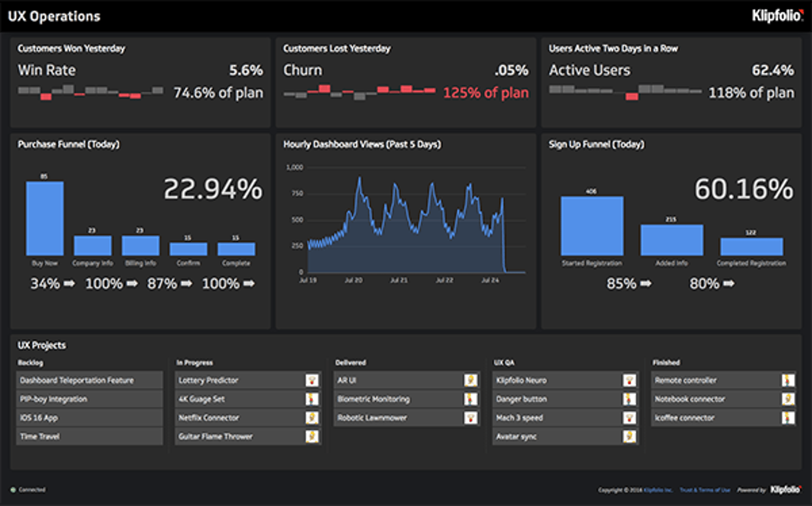Image resolution: width=812 pixels, height=506 pixels.
Task: Click the Started Registration bar in Sign Up Funnel
Action: pyautogui.click(x=592, y=226)
